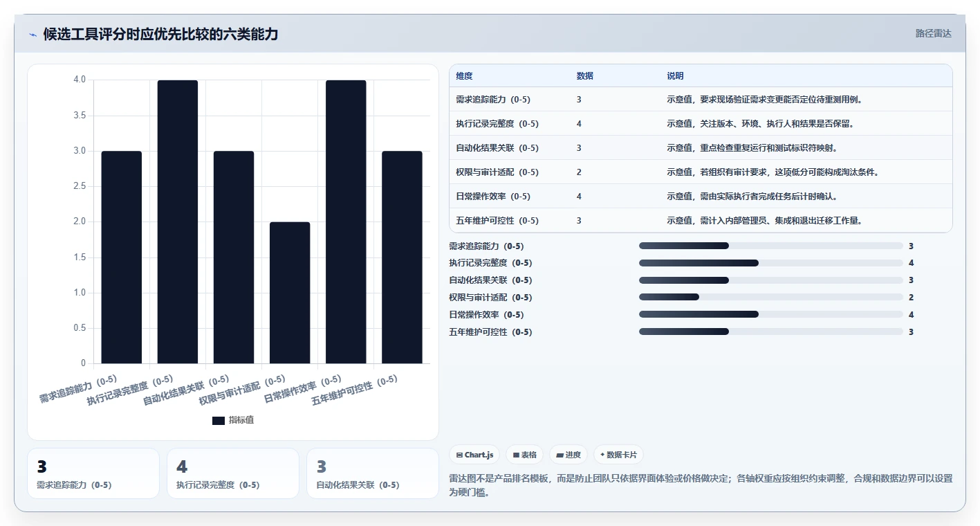Select the 权限与审计适配 table row cell
The image size is (980, 526).
pyautogui.click(x=497, y=172)
